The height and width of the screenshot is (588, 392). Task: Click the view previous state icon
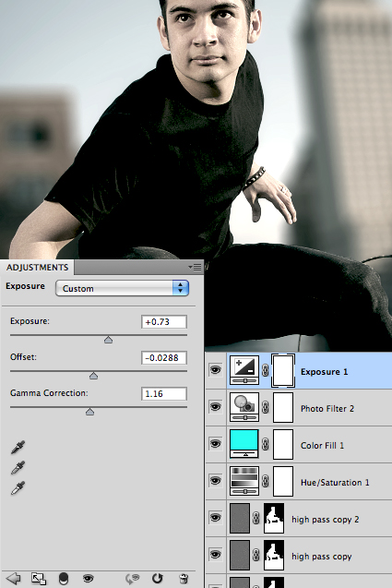(132, 578)
